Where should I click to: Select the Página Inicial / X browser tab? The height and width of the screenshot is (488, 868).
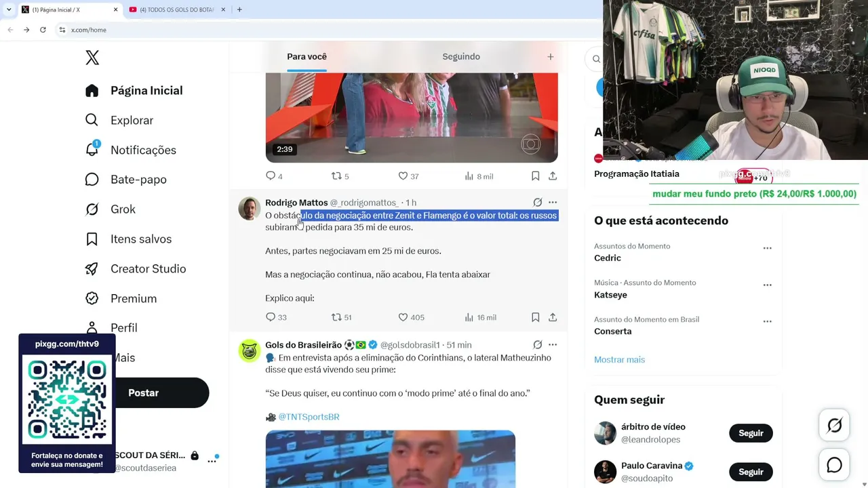click(x=70, y=9)
